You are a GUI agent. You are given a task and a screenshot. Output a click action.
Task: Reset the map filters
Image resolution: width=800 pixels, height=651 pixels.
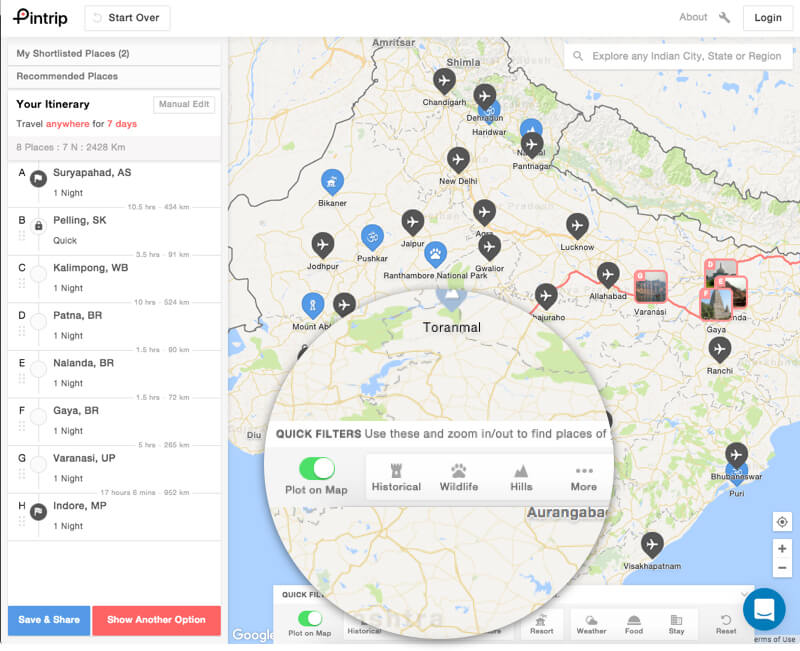[726, 624]
